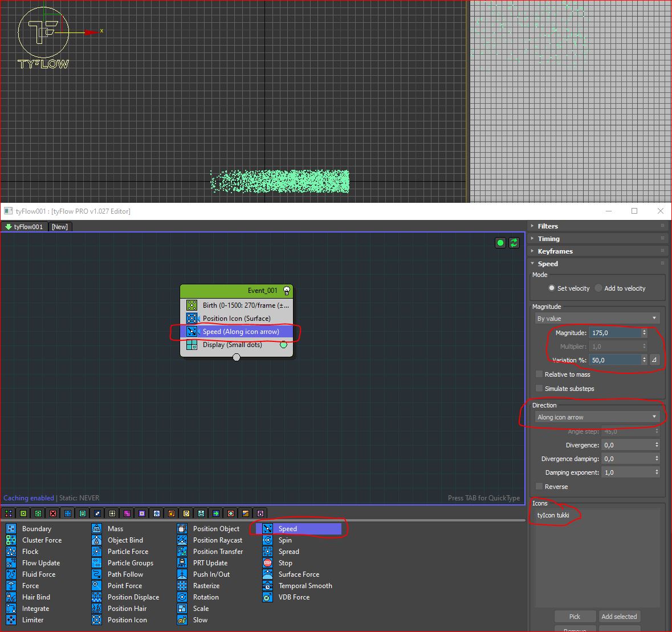Click the Position Displace operator

pyautogui.click(x=133, y=597)
